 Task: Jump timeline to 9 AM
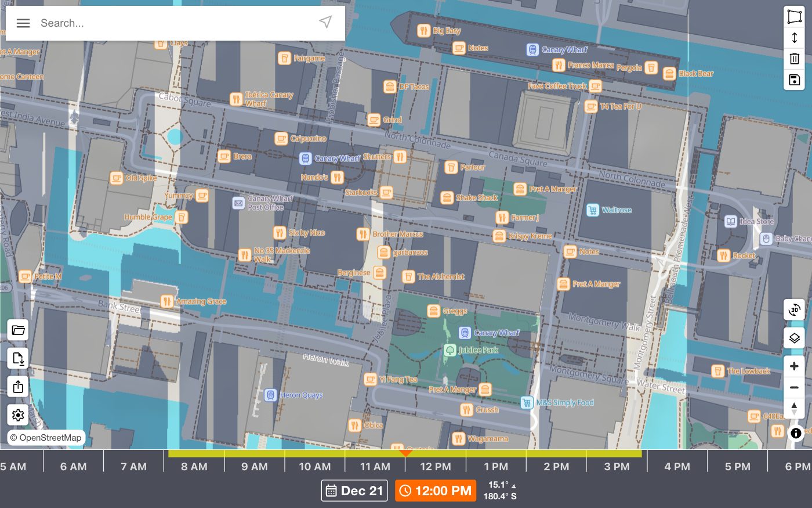[x=255, y=466]
